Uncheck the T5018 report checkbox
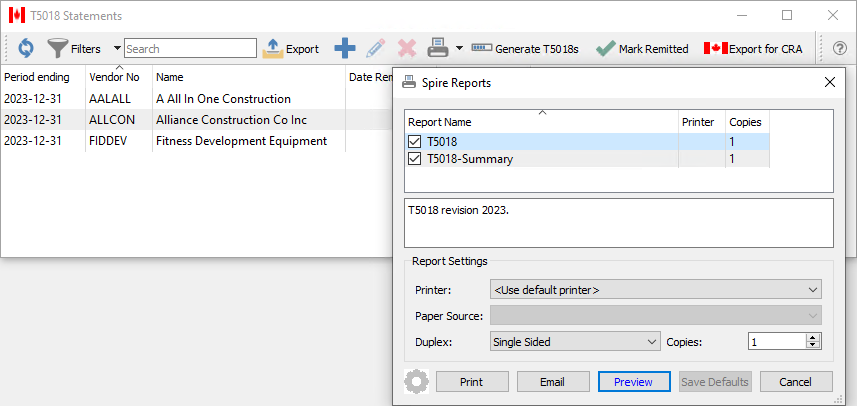This screenshot has height=406, width=857. tap(414, 142)
